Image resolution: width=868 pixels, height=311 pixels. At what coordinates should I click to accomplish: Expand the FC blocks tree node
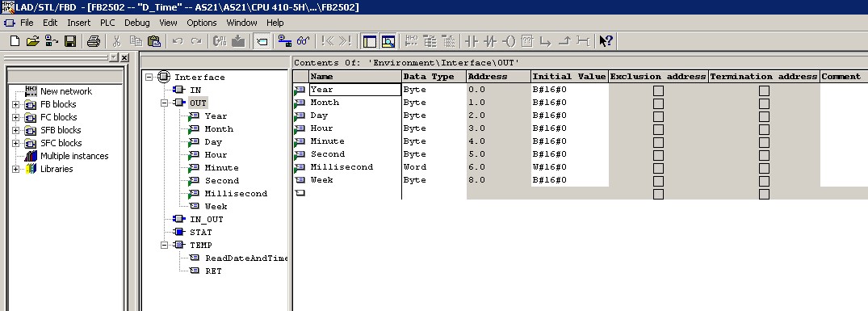click(15, 117)
